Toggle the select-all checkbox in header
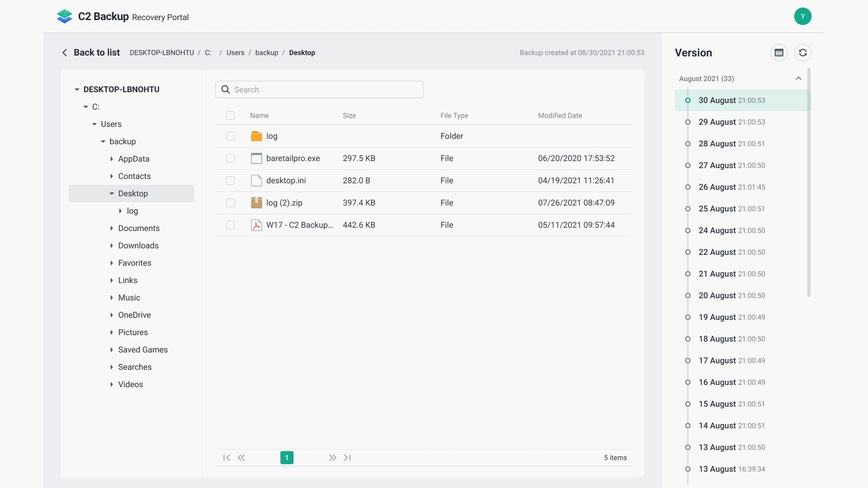 [x=231, y=115]
